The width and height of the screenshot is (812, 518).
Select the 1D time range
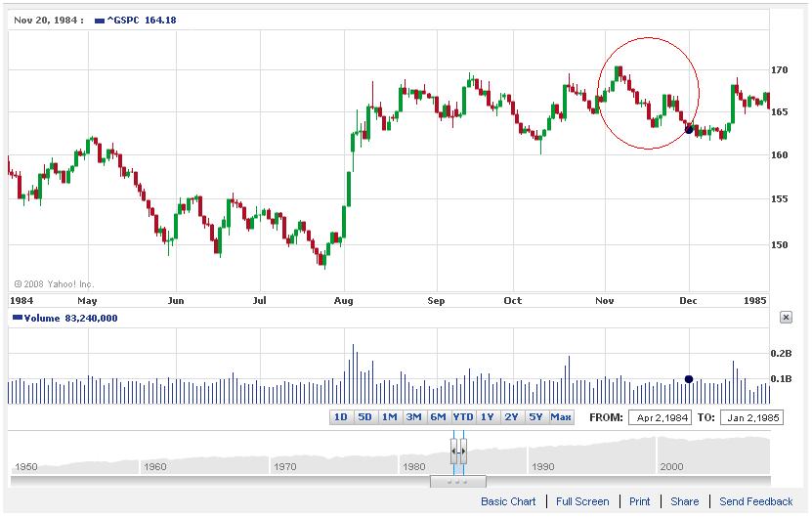pyautogui.click(x=341, y=417)
